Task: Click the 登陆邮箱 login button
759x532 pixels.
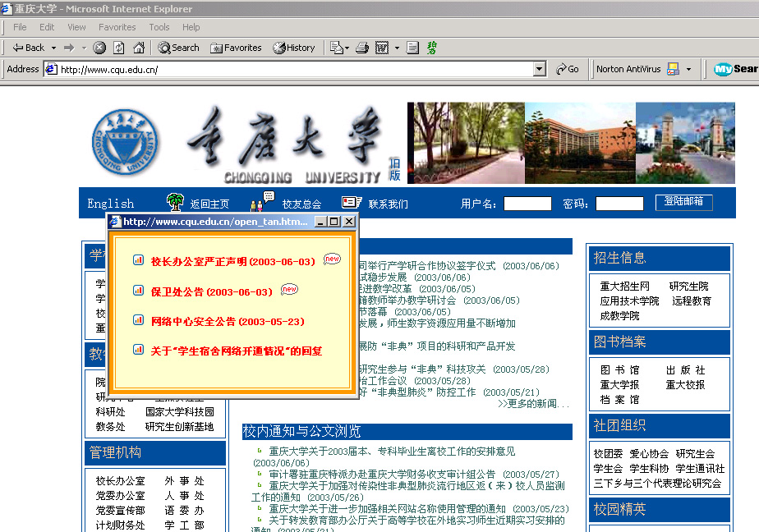Action: click(x=683, y=202)
